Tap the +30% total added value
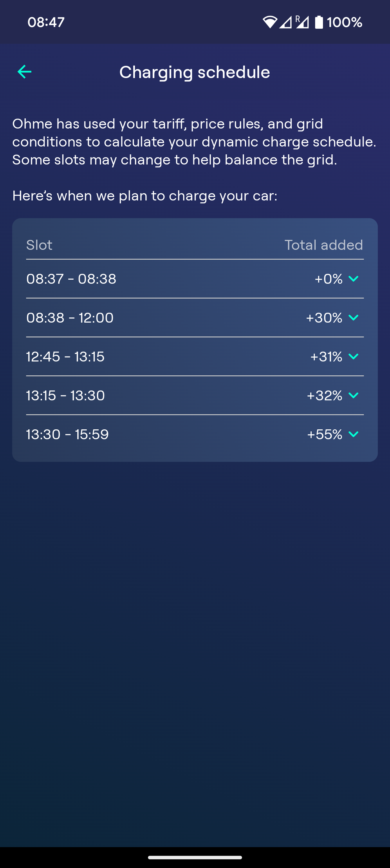The image size is (390, 868). [x=324, y=317]
